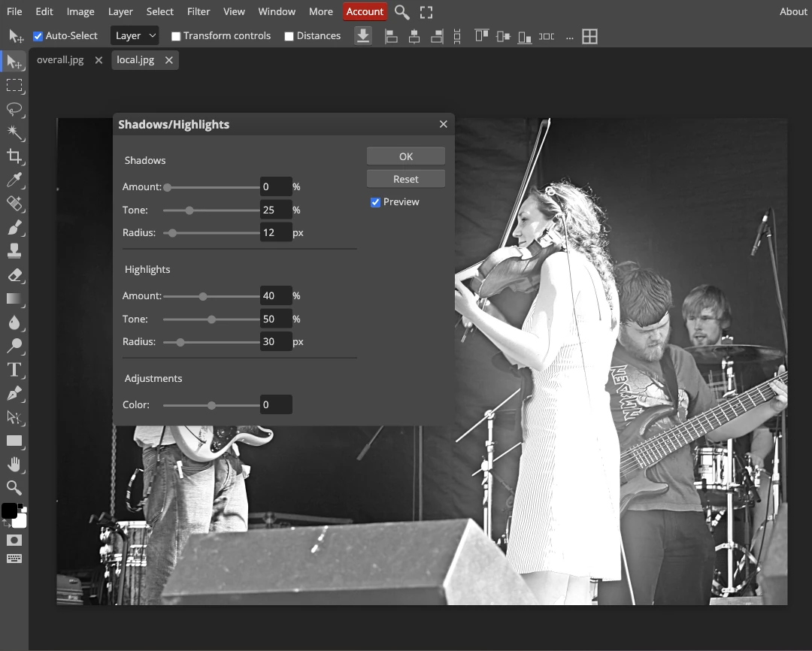Click the Shadows Radius value field

[276, 232]
